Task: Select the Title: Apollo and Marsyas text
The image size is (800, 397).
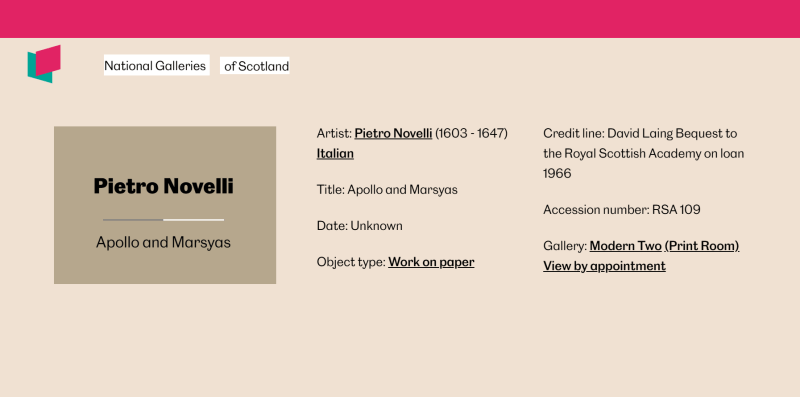Action: (387, 190)
